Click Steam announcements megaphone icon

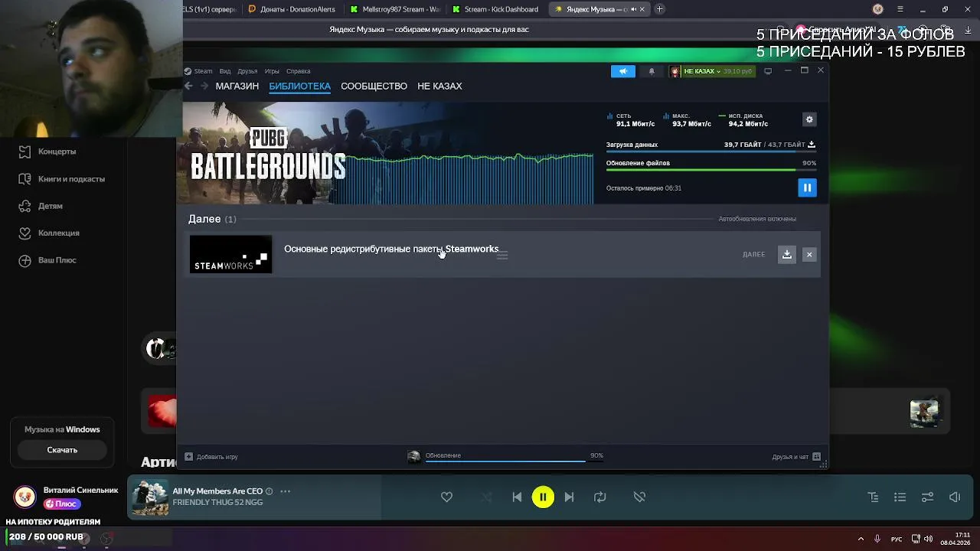623,71
